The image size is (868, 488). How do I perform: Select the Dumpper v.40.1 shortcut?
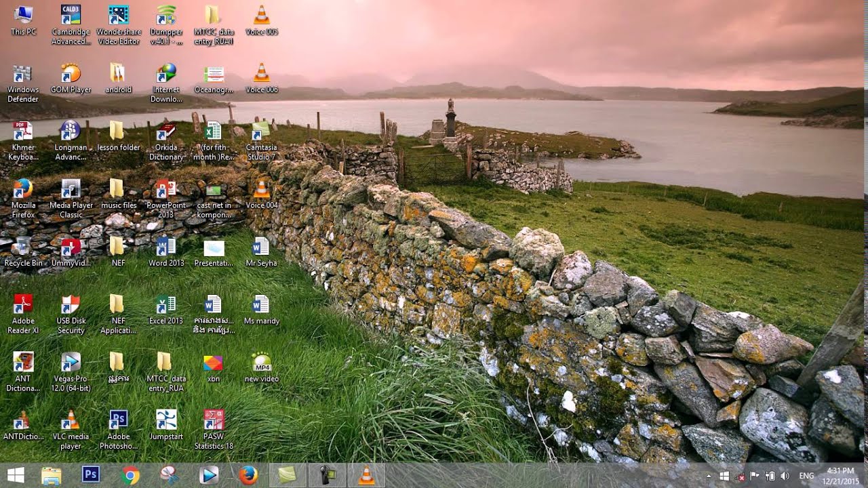[x=166, y=25]
